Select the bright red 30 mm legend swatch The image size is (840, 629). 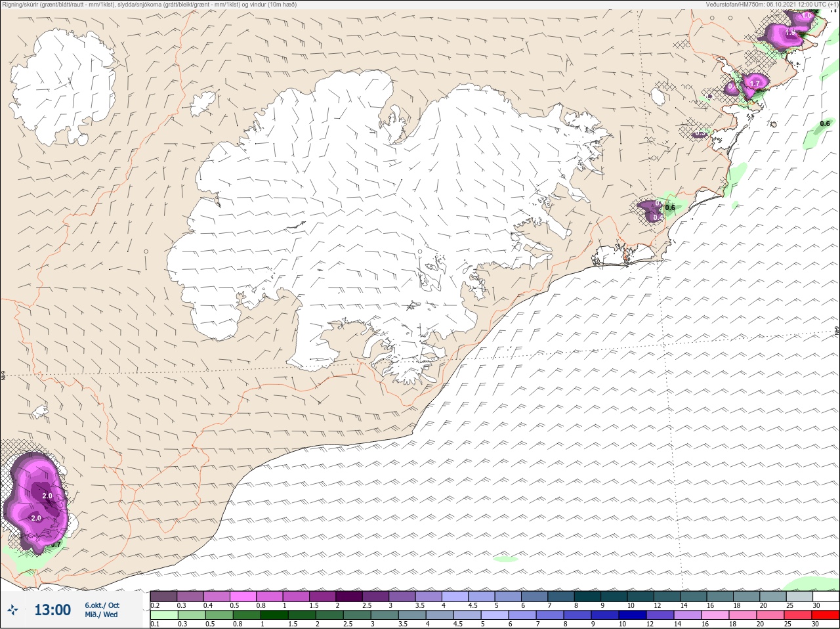[x=826, y=615]
